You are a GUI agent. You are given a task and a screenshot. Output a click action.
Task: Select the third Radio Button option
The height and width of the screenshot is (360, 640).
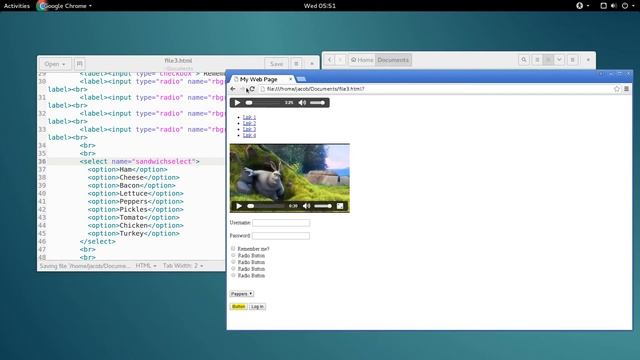point(233,269)
